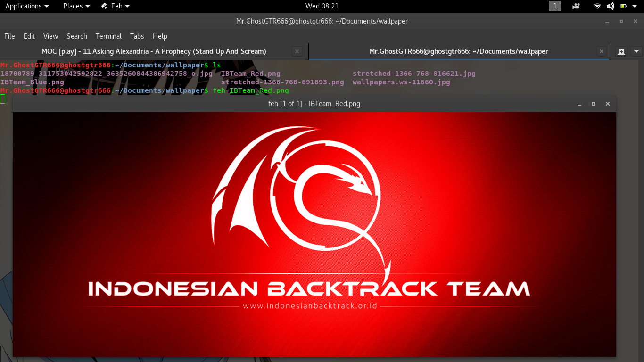Click the camera recorder tray icon
The height and width of the screenshot is (362, 644).
[x=576, y=6]
